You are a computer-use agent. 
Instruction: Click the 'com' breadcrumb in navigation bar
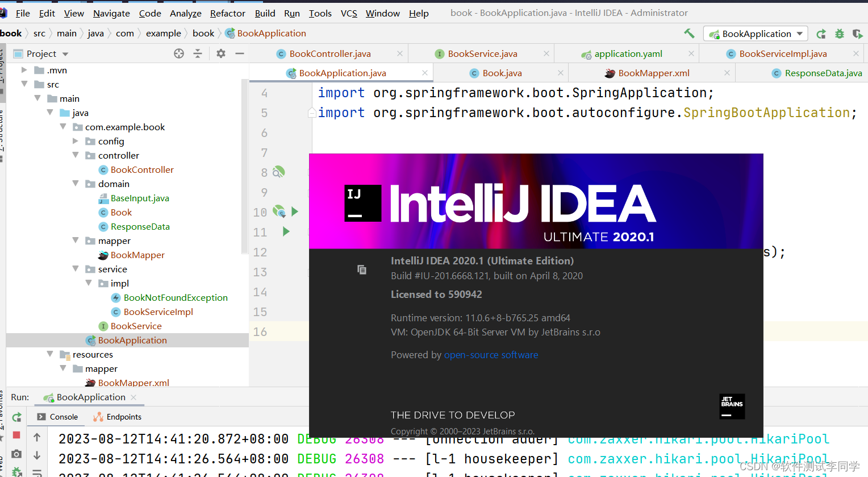click(125, 34)
